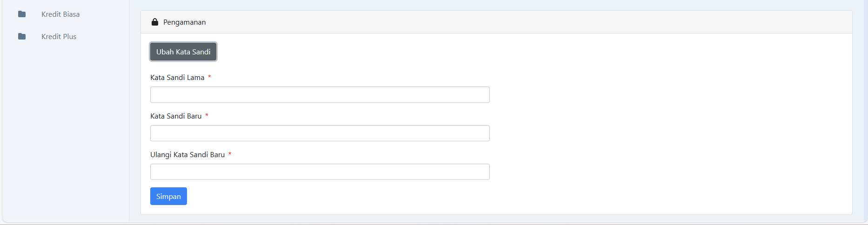This screenshot has width=868, height=225.
Task: Click the folder icon beside Kredit Plus
Action: click(22, 37)
